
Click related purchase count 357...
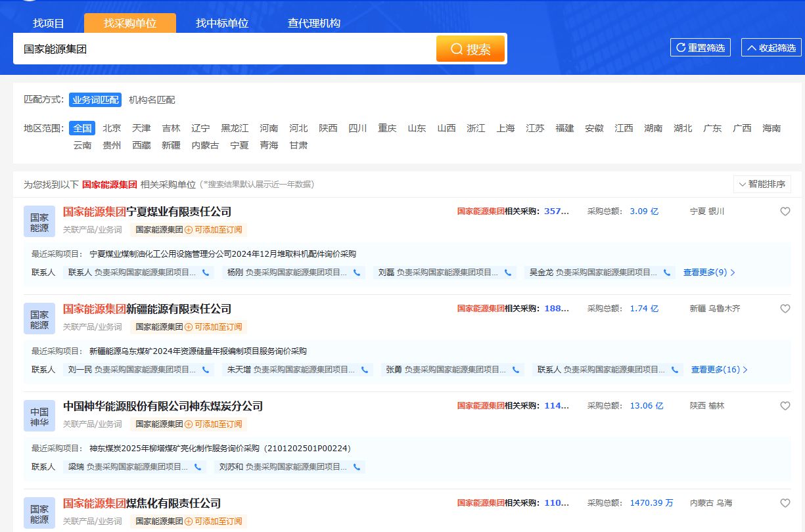click(557, 211)
